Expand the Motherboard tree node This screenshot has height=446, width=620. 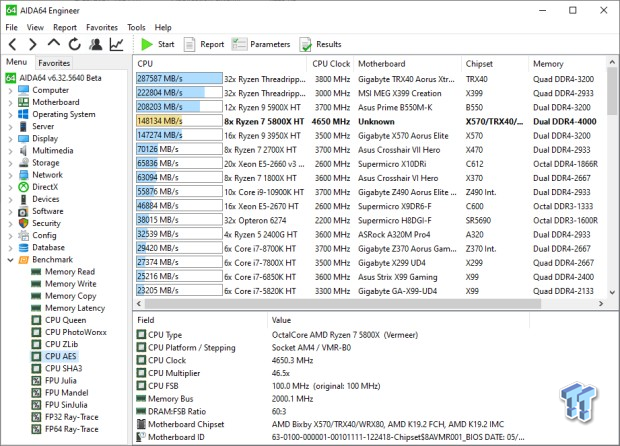point(11,103)
